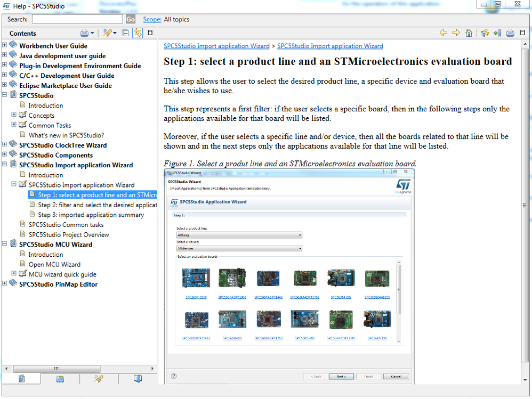Open the Workbench User Guide book icon
This screenshot has width=532, height=399.
pos(13,44)
